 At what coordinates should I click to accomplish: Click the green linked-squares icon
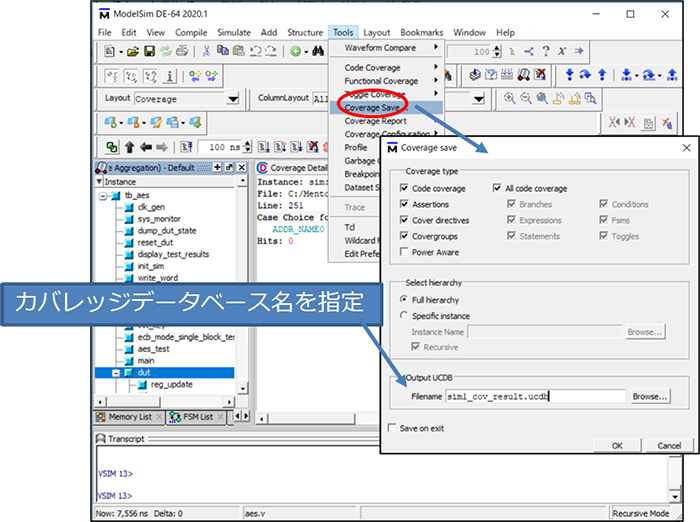click(112, 147)
